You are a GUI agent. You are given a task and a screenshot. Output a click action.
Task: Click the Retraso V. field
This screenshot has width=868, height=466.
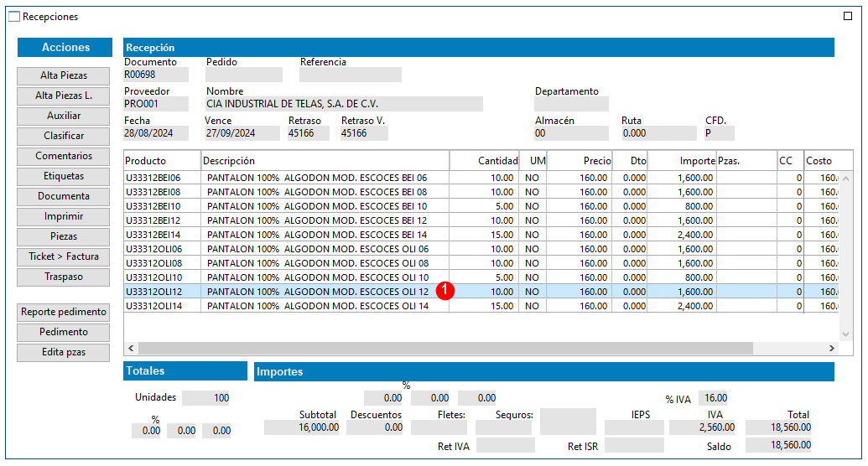click(x=364, y=133)
